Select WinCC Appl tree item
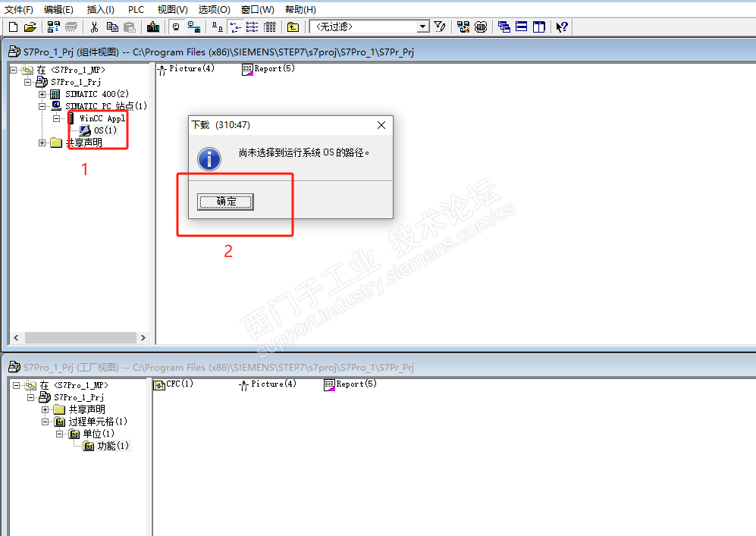This screenshot has width=756, height=536. click(x=102, y=118)
